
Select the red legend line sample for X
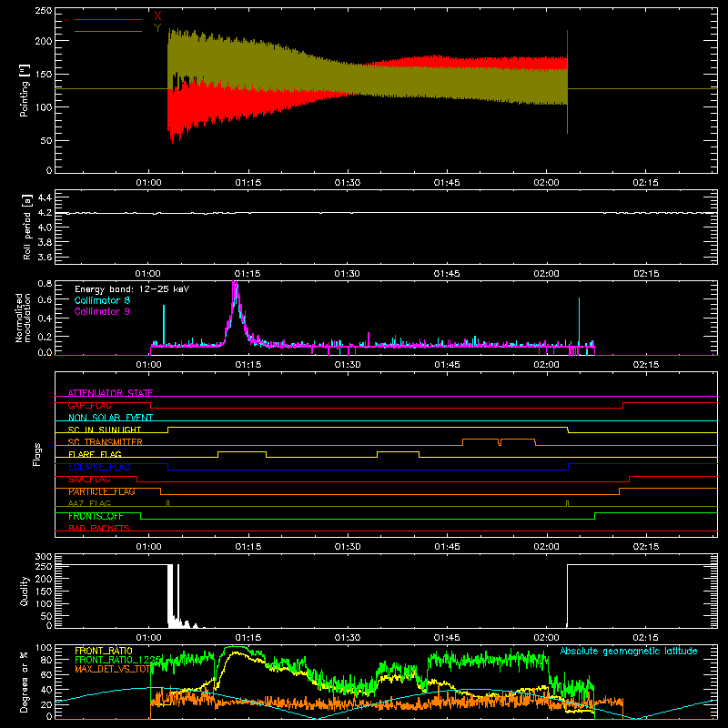coord(108,19)
